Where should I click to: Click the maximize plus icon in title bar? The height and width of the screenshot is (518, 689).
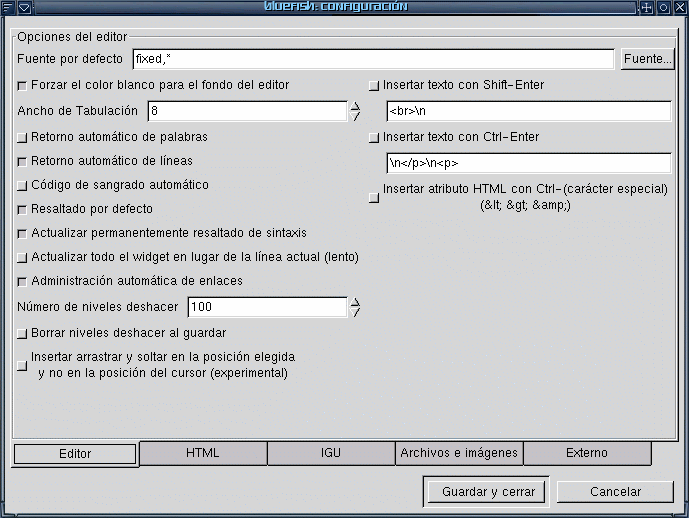click(647, 7)
